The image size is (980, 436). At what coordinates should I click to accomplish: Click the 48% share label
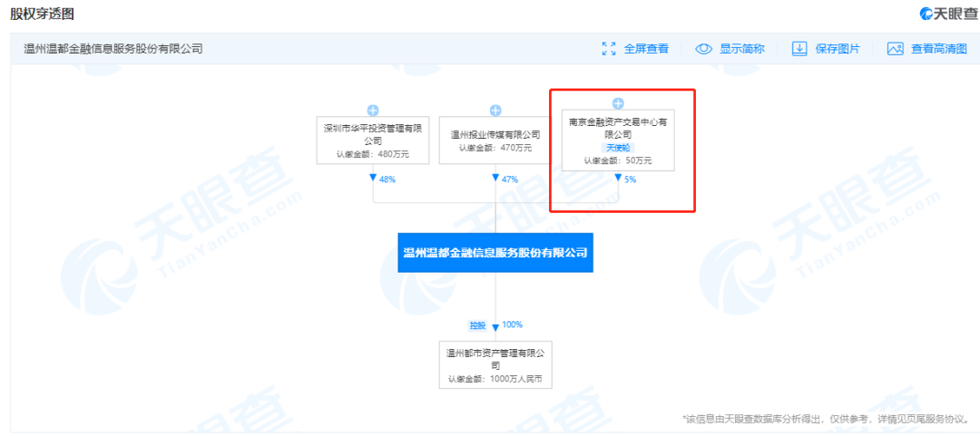coord(387,179)
